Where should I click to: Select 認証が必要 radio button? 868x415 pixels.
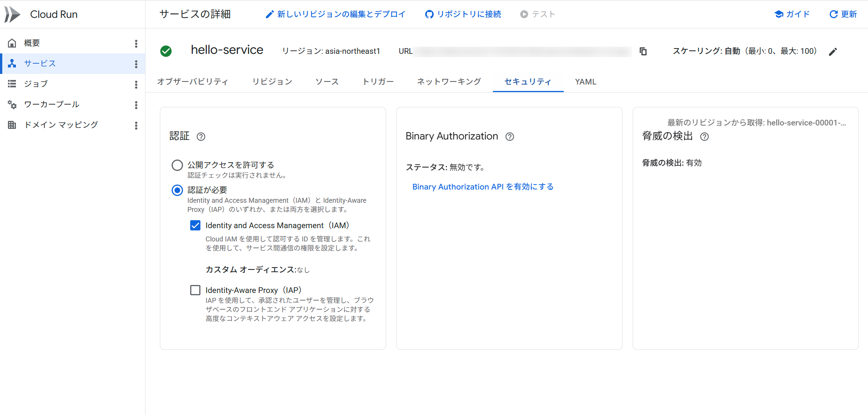(177, 190)
